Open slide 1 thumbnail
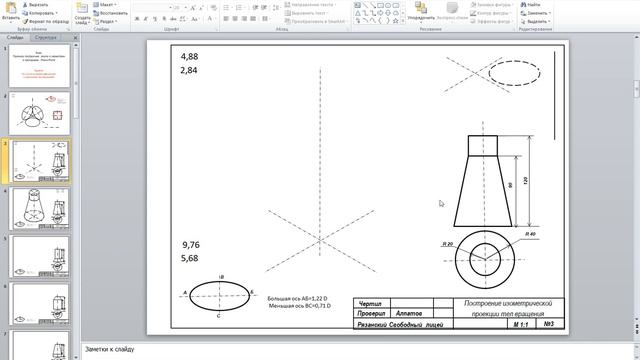Image resolution: width=640 pixels, height=360 pixels. [x=39, y=66]
